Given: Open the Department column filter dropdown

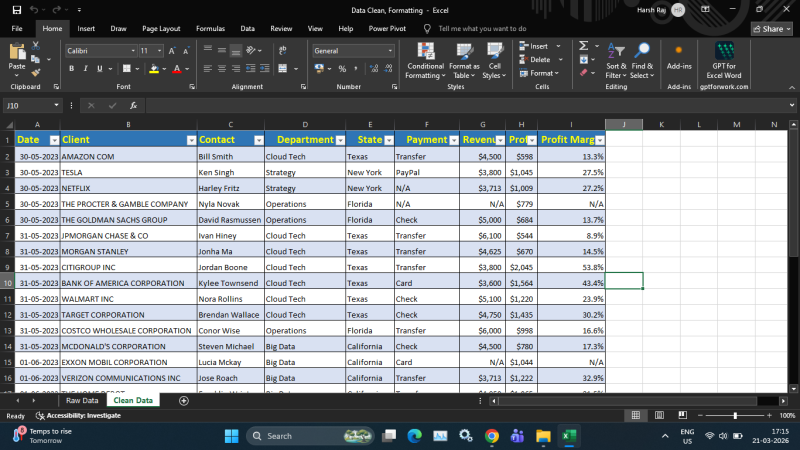Looking at the screenshot, I should tap(340, 140).
